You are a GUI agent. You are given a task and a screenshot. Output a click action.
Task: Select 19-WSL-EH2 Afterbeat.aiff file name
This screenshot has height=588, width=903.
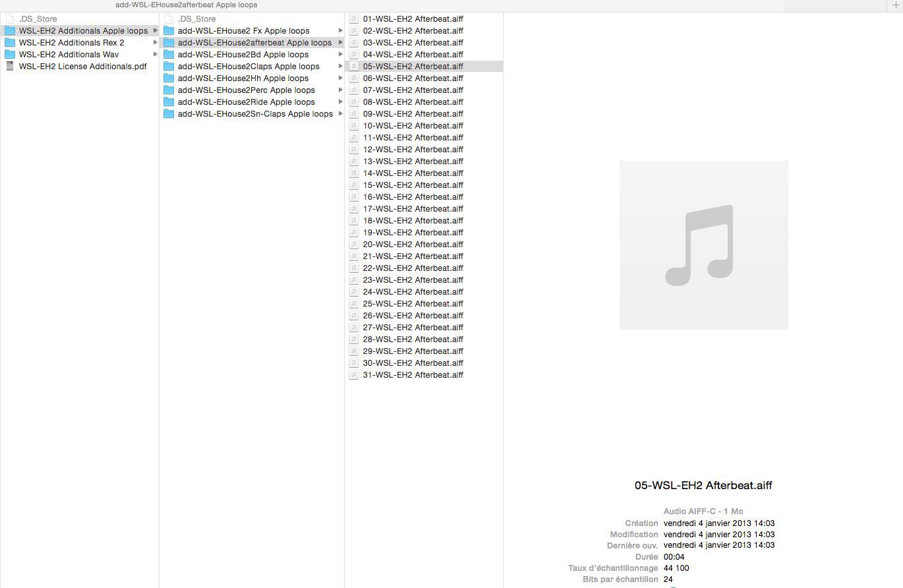413,233
